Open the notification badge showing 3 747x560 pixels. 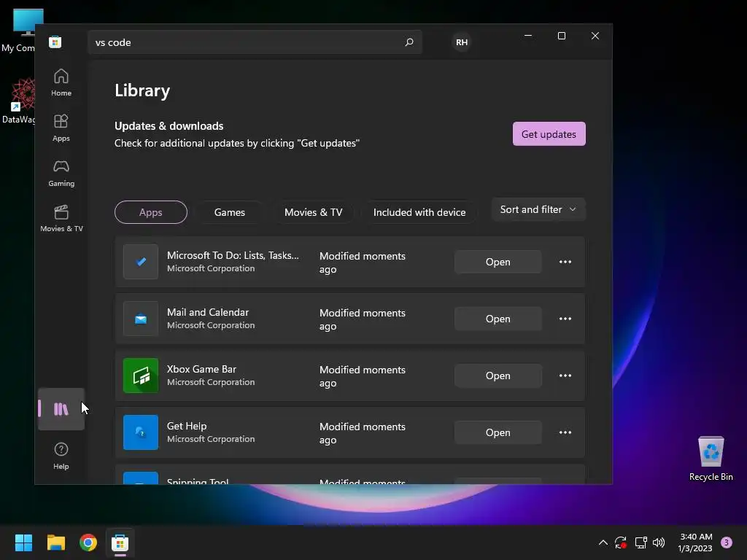[x=727, y=542]
